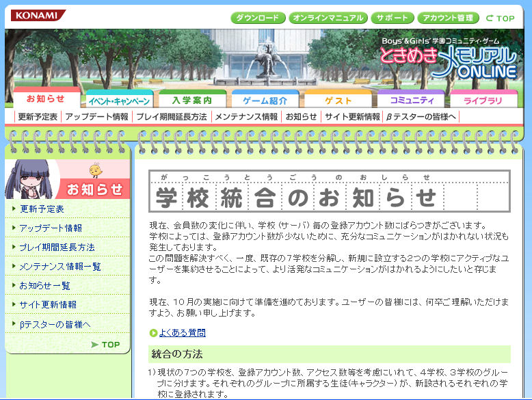Image resolution: width=532 pixels, height=400 pixels.
Task: Click the sidebar TOP arrow link
Action: click(x=105, y=345)
